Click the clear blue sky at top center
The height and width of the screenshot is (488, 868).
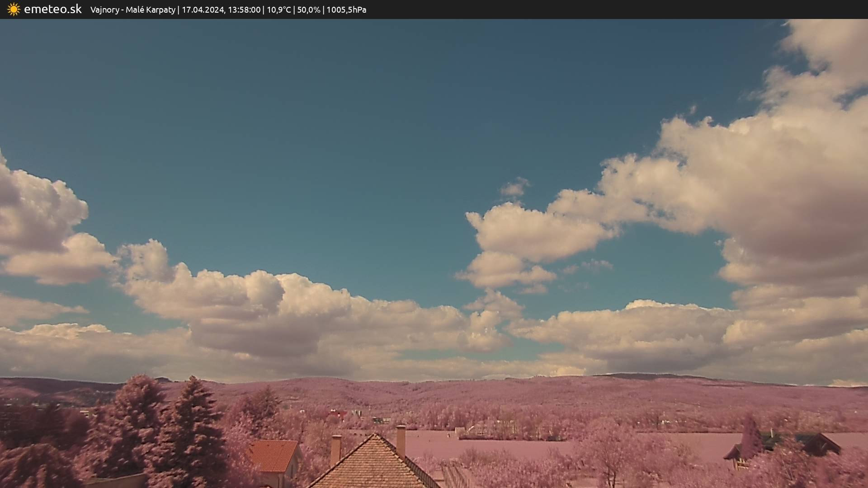click(407, 81)
